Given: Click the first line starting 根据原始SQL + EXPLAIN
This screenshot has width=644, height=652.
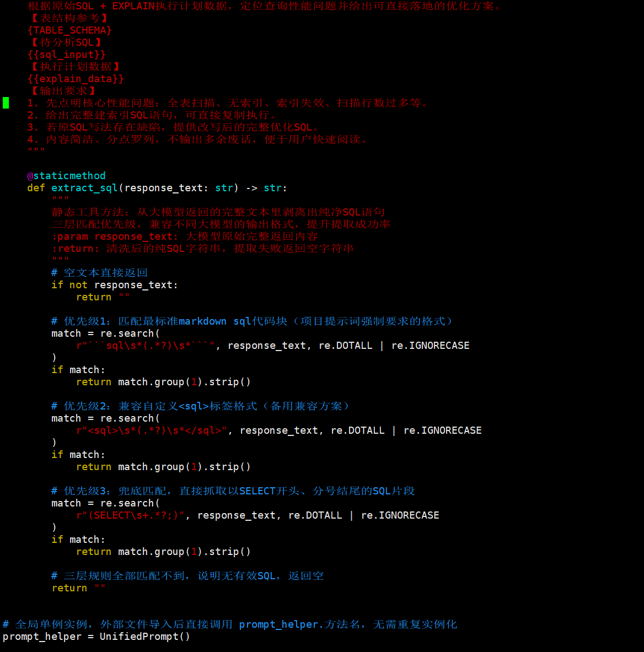Looking at the screenshot, I should click(x=265, y=6).
